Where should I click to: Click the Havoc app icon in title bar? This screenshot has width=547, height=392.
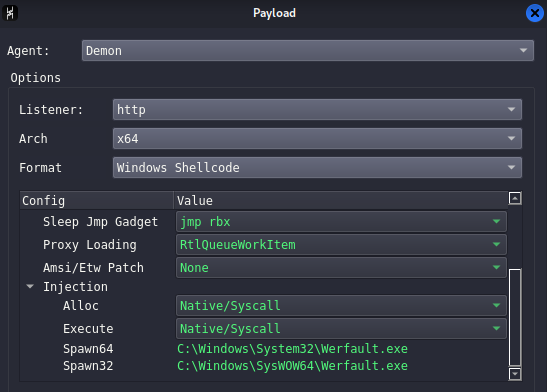pos(10,13)
